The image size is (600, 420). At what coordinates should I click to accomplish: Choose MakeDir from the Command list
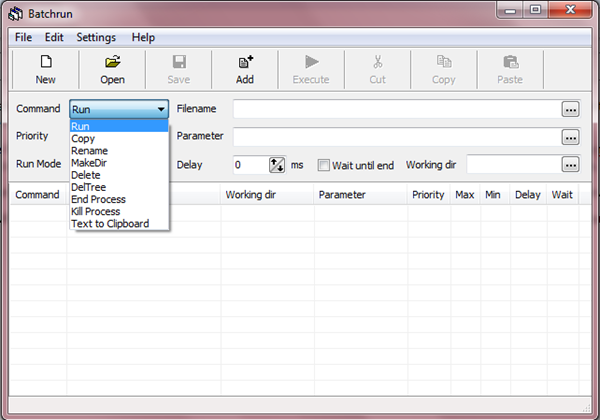pos(119,163)
